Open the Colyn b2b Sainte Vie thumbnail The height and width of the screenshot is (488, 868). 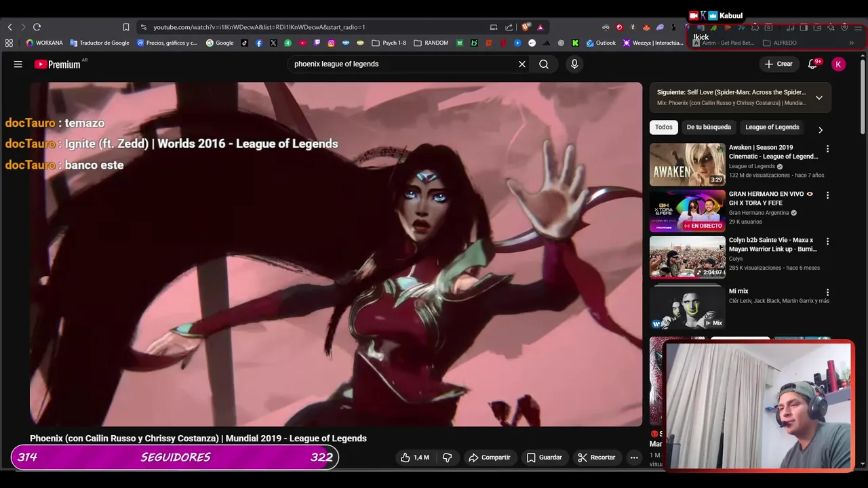[x=688, y=257]
